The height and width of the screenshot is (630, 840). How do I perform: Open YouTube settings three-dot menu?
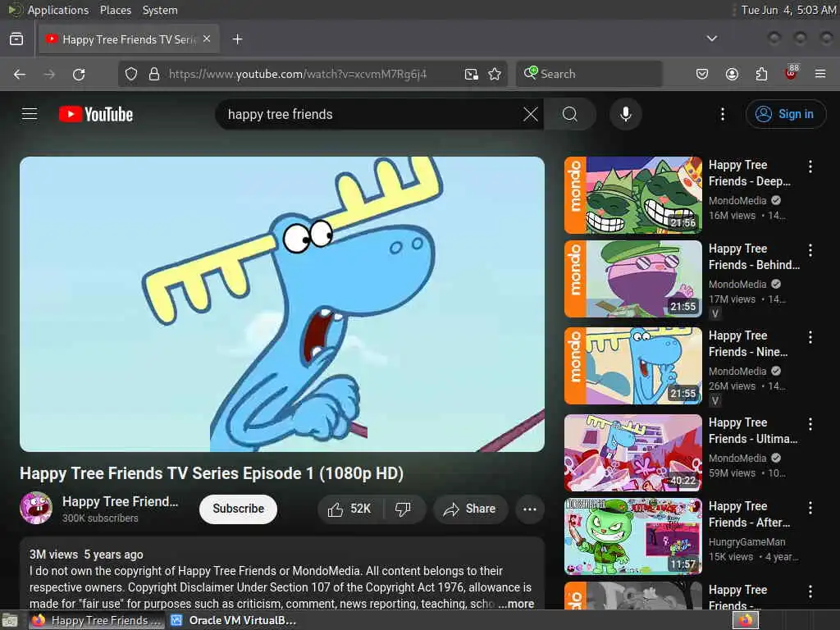pyautogui.click(x=722, y=114)
